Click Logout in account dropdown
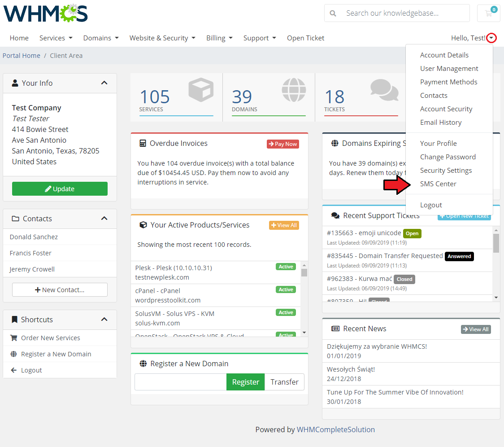This screenshot has width=504, height=447. point(431,205)
